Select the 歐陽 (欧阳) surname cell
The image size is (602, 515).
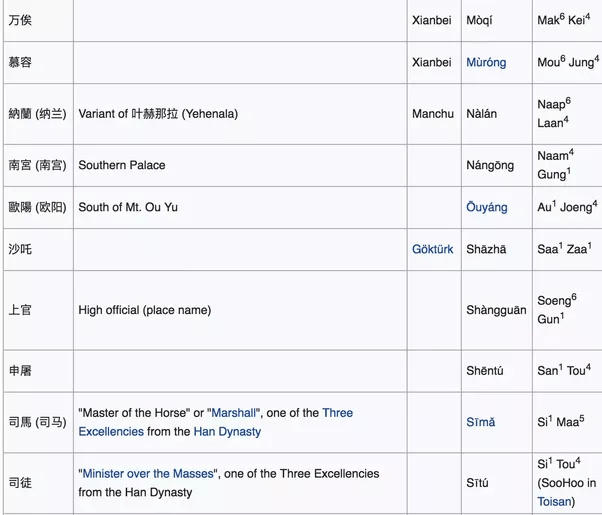(x=38, y=207)
